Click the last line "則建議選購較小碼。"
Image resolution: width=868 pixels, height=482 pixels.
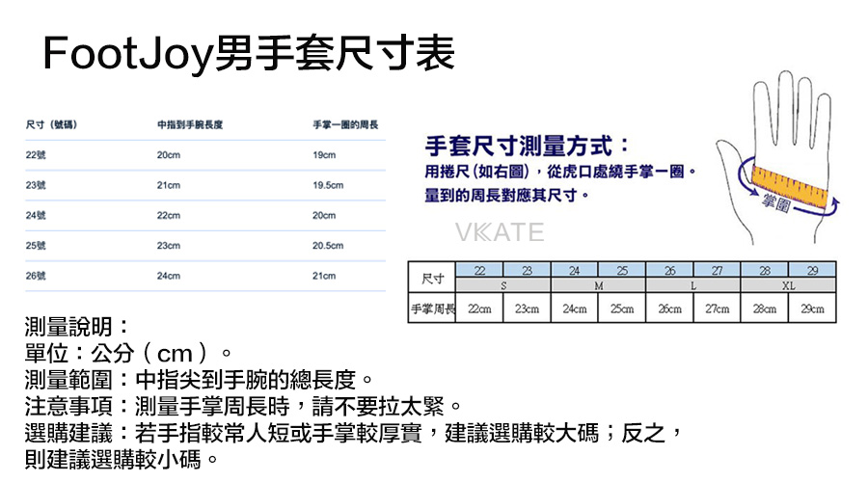coord(122,459)
